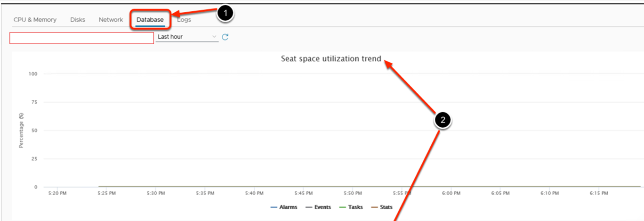644x221 pixels.
Task: View the Logs tab
Action: tap(184, 20)
